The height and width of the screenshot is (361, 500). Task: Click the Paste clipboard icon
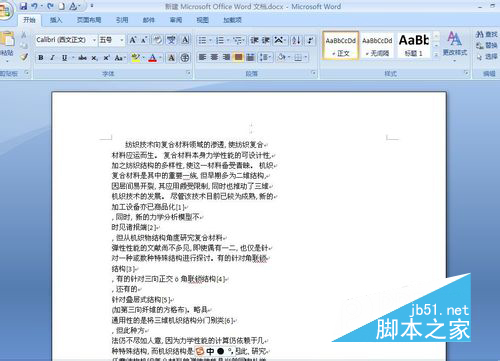7,39
